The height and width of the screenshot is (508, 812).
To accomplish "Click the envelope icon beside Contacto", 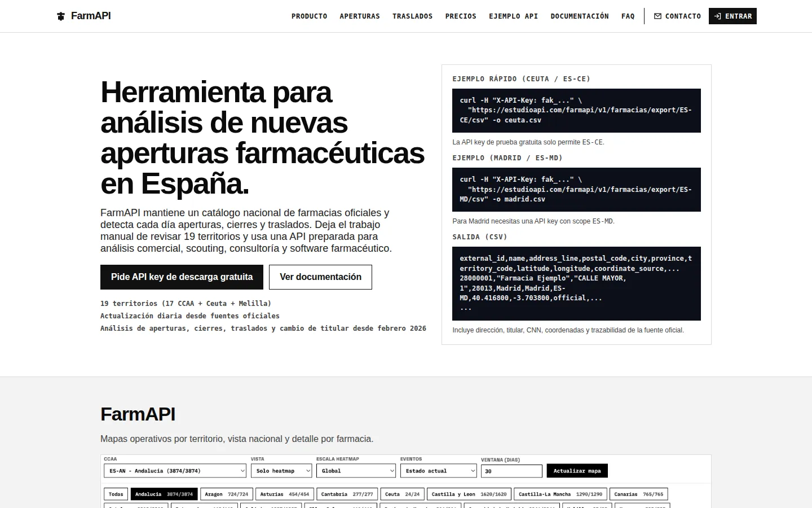I will [x=657, y=16].
